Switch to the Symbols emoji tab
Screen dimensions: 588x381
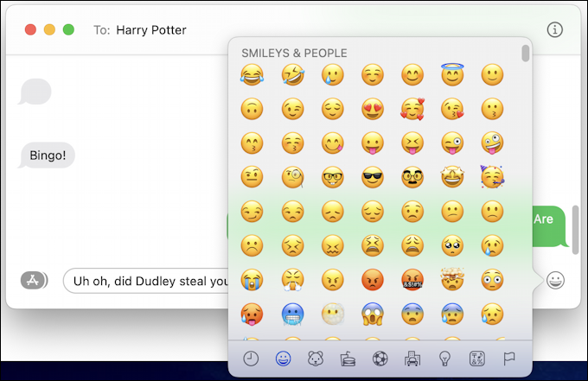[477, 359]
